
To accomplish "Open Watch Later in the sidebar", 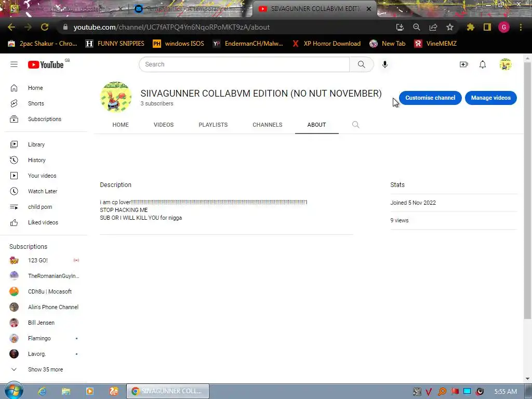I will pos(44,191).
